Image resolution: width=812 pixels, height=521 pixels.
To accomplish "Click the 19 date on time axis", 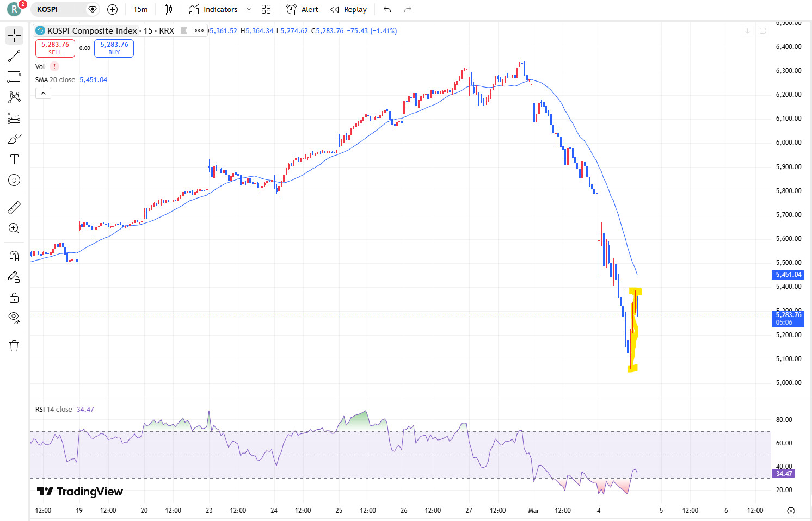I will pos(79,511).
